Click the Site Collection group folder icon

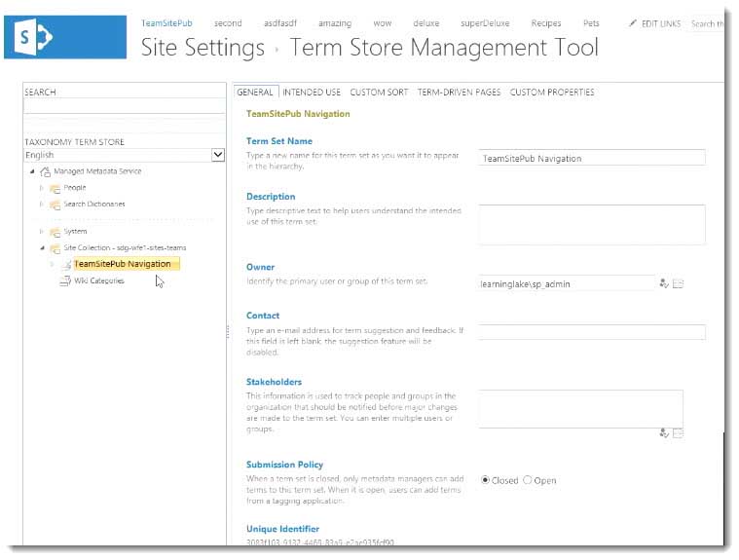[55, 248]
